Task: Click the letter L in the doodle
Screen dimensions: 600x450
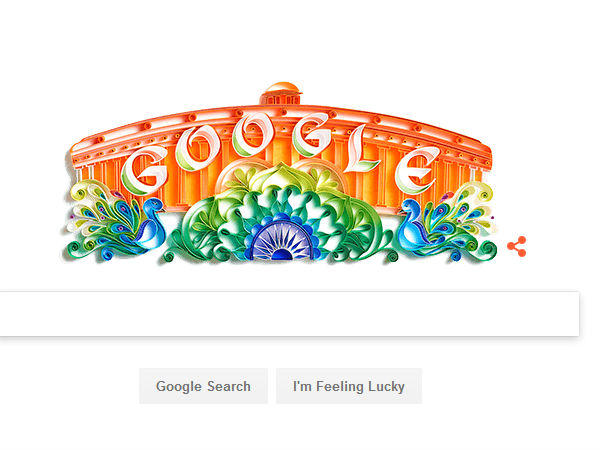Action: click(360, 149)
